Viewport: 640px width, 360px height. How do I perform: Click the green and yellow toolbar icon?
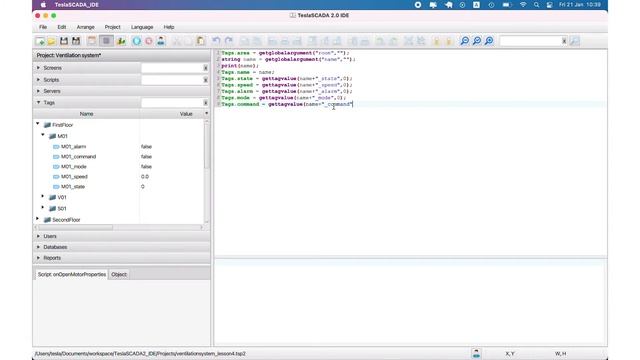tap(121, 41)
